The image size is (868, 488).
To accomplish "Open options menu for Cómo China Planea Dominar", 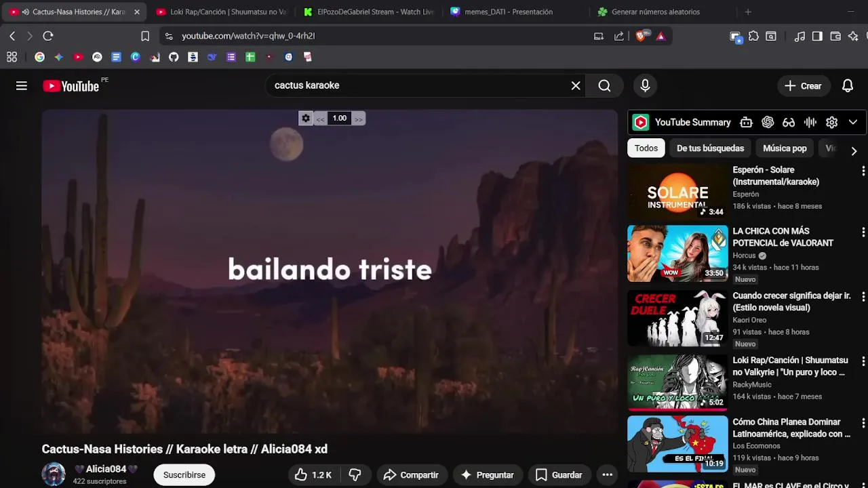I will (863, 423).
